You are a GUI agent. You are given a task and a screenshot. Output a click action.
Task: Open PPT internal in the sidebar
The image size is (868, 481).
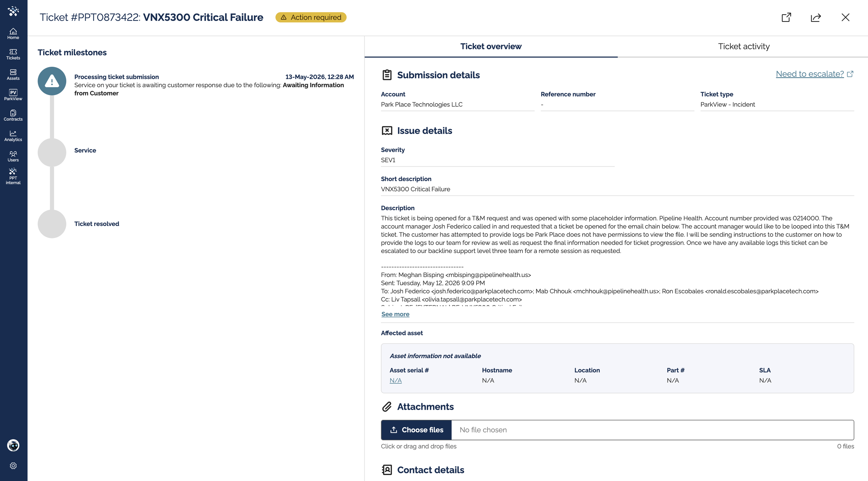point(13,177)
